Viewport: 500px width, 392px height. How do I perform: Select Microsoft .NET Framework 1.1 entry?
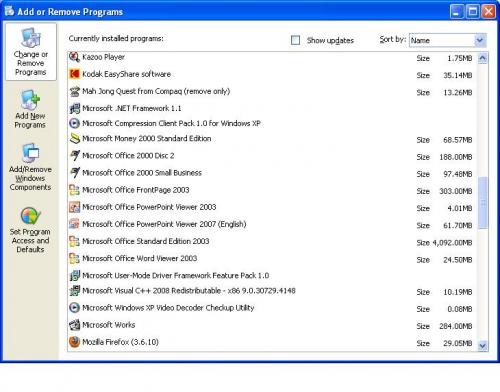[x=132, y=108]
